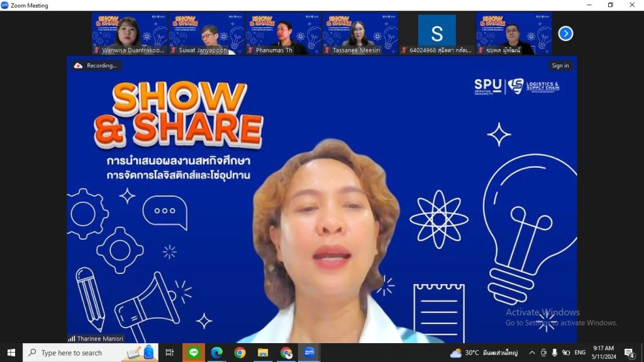The height and width of the screenshot is (362, 644).
Task: Open File Explorer from taskbar
Action: 263,353
